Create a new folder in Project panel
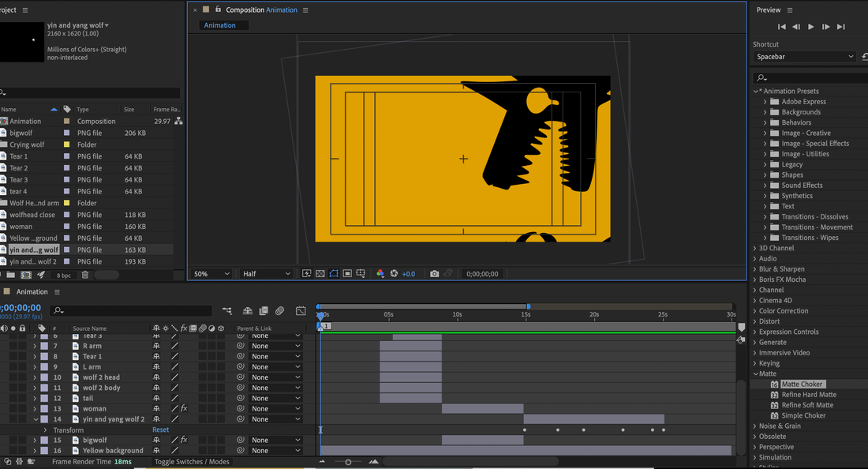The width and height of the screenshot is (868, 469). [x=10, y=275]
